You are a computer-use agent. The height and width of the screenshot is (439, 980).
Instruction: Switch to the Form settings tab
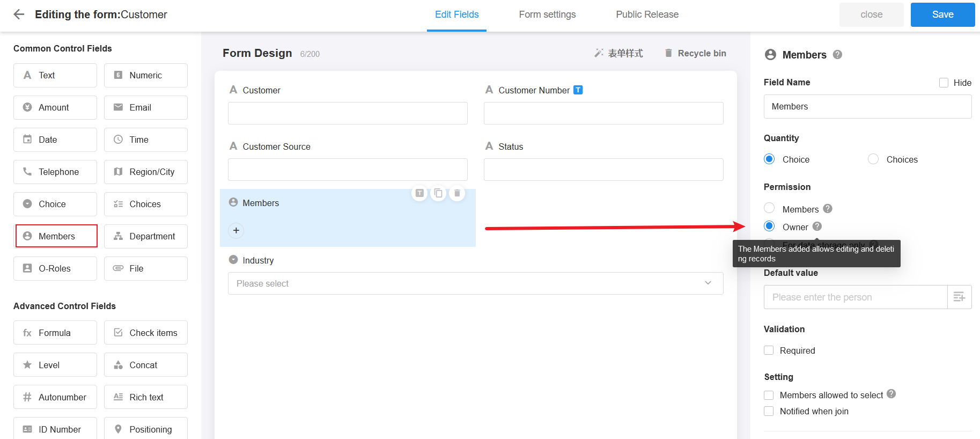(x=547, y=14)
